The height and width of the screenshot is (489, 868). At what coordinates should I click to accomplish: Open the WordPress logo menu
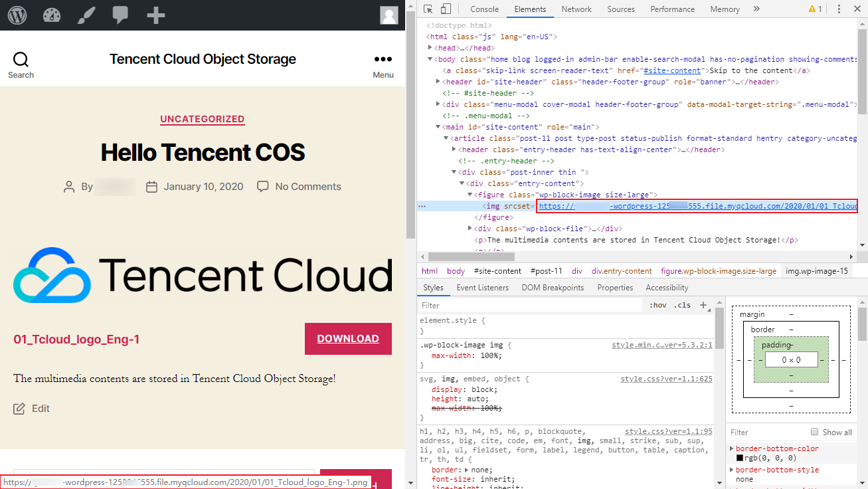(x=17, y=15)
